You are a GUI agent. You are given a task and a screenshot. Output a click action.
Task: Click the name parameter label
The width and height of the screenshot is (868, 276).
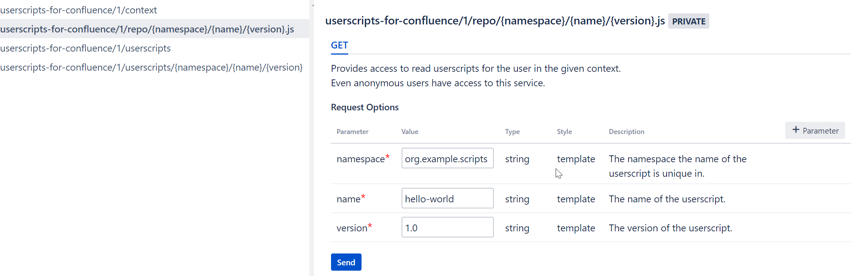[x=351, y=199]
